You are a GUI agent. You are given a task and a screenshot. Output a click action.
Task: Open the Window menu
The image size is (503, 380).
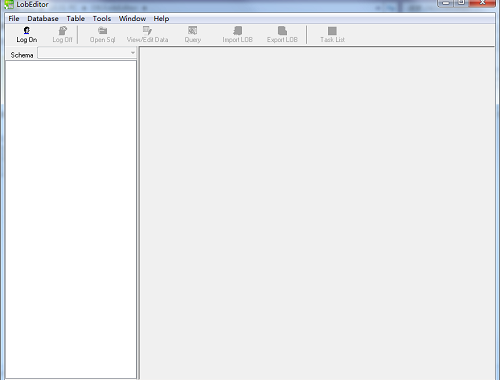[x=132, y=19]
